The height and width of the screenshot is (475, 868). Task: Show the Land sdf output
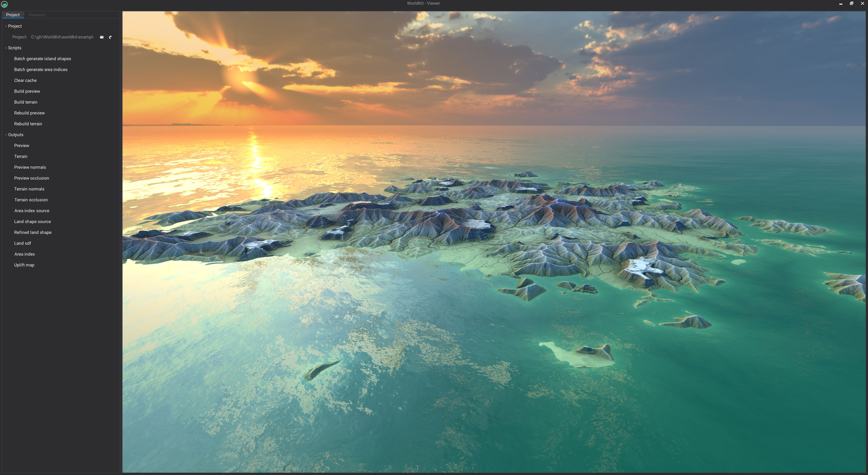point(23,243)
